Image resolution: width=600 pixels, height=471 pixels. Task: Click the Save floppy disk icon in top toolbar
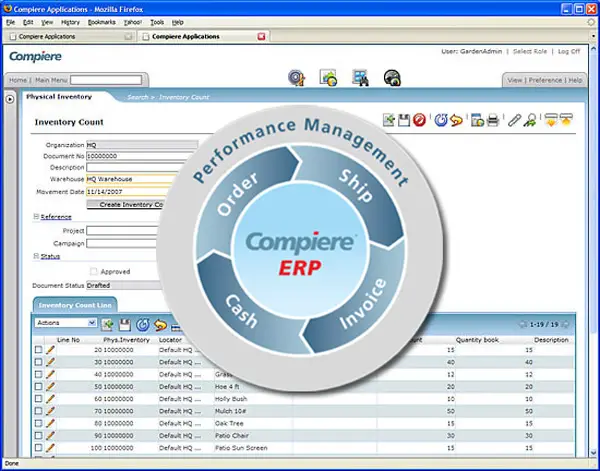pos(404,121)
